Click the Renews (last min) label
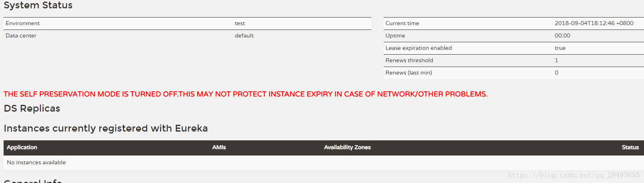 point(408,73)
